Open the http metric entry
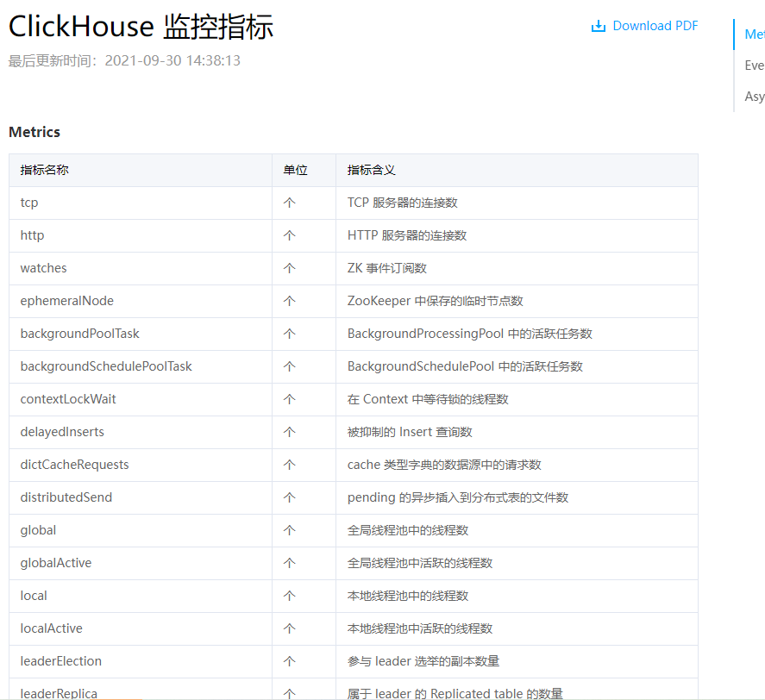 31,235
